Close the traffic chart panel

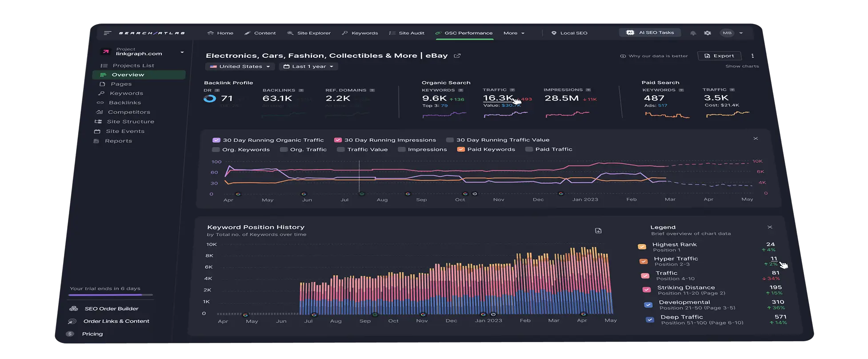[x=756, y=139]
